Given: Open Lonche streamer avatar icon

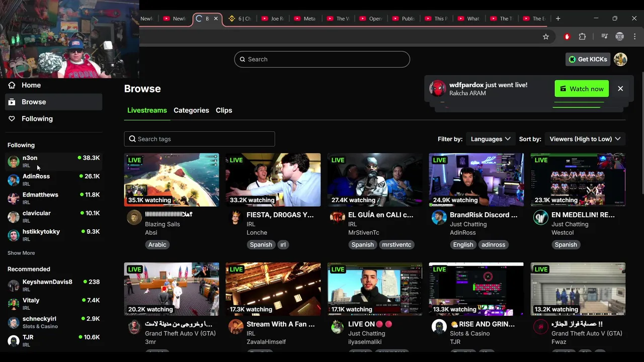Looking at the screenshot, I should 236,218.
